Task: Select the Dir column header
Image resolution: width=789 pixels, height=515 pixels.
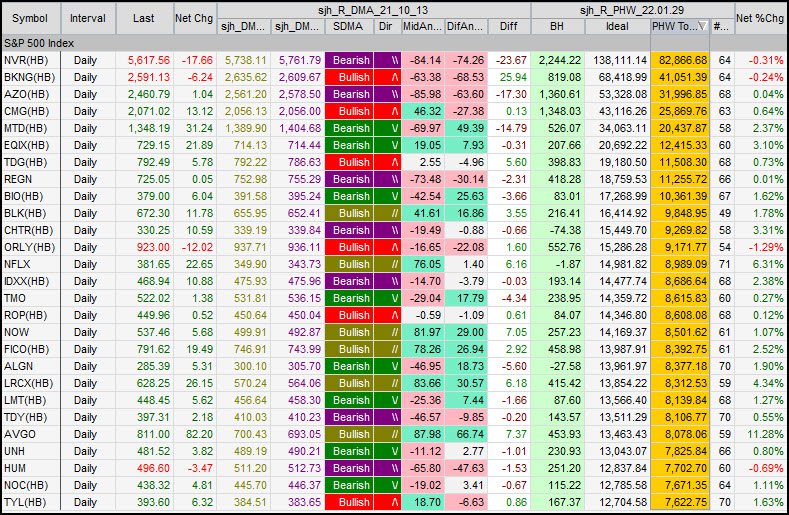Action: (386, 26)
